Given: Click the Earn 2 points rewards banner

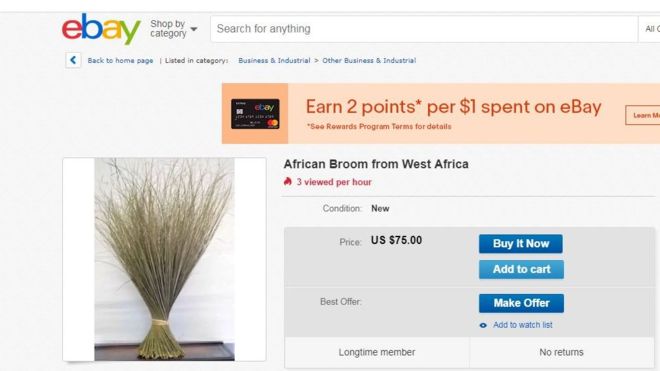Looking at the screenshot, I should click(441, 114).
